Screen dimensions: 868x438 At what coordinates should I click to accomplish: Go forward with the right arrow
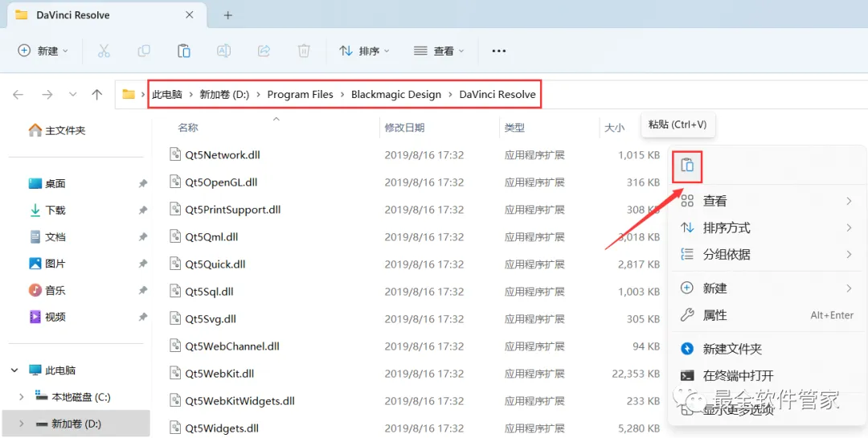pyautogui.click(x=47, y=95)
